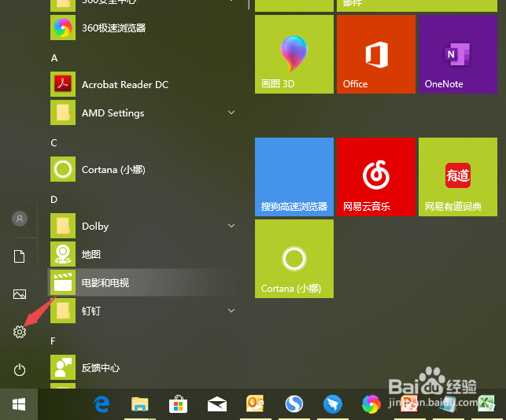Open Pictures icon in Start sidebar
The height and width of the screenshot is (420, 506).
tap(20, 294)
